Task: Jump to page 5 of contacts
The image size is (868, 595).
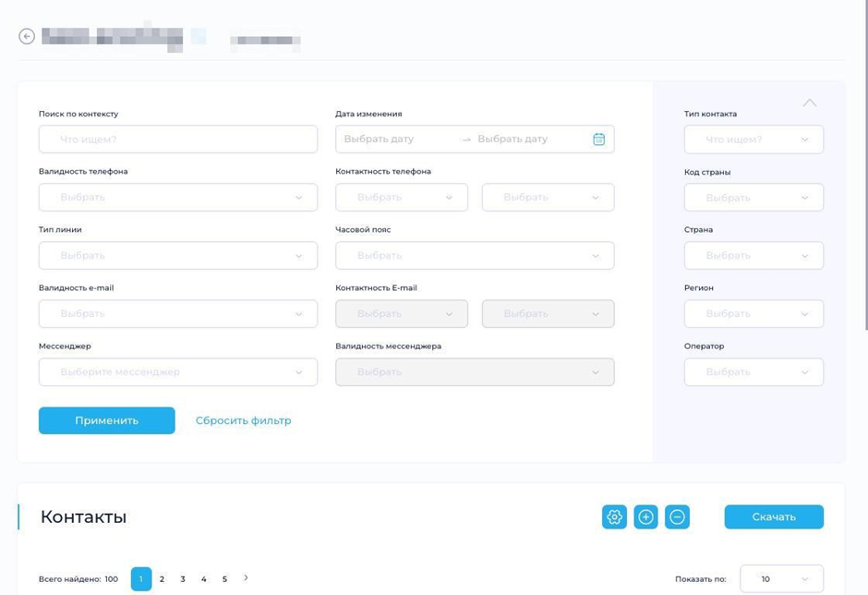Action: click(224, 579)
